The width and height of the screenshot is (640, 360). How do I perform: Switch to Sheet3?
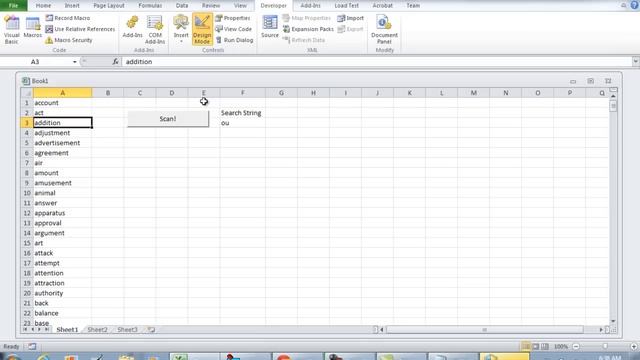(x=127, y=329)
